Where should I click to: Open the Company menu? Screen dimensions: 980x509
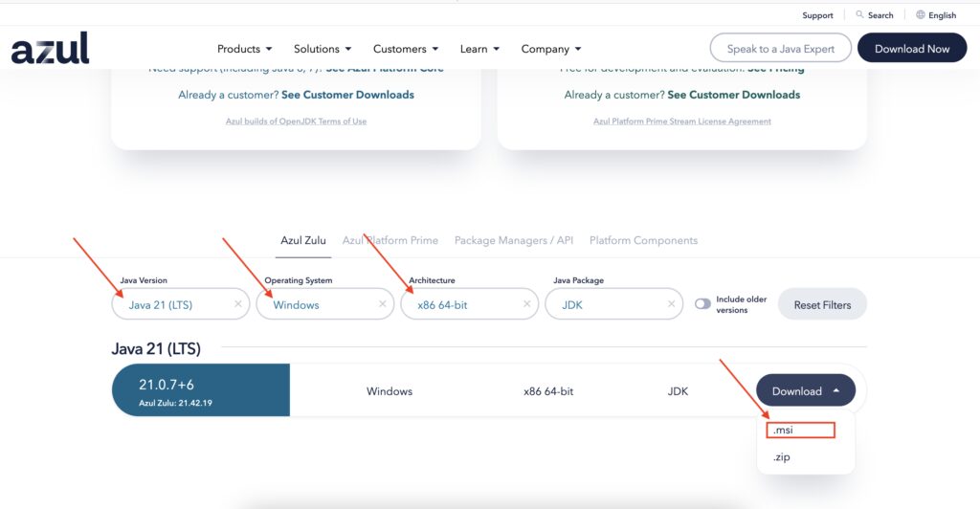(550, 49)
